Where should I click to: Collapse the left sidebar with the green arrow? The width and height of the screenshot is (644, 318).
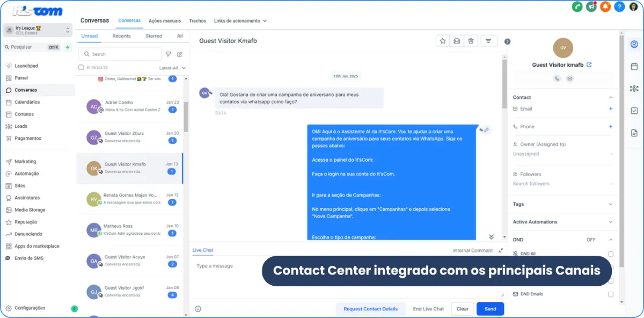[74, 309]
